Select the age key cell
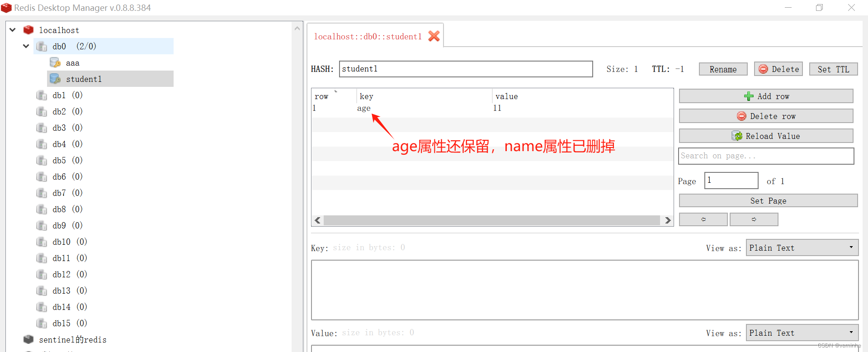This screenshot has width=868, height=352. pyautogui.click(x=363, y=108)
